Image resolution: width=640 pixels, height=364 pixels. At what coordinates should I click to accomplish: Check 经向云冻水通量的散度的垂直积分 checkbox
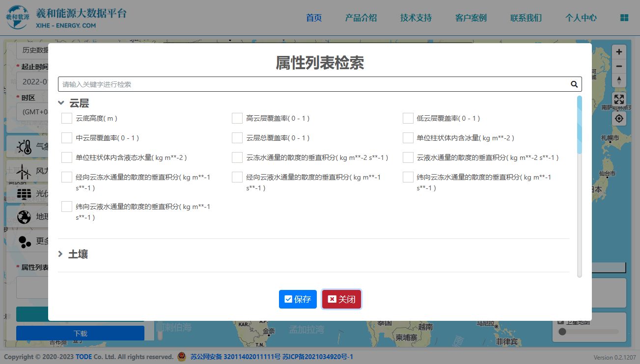tap(67, 177)
